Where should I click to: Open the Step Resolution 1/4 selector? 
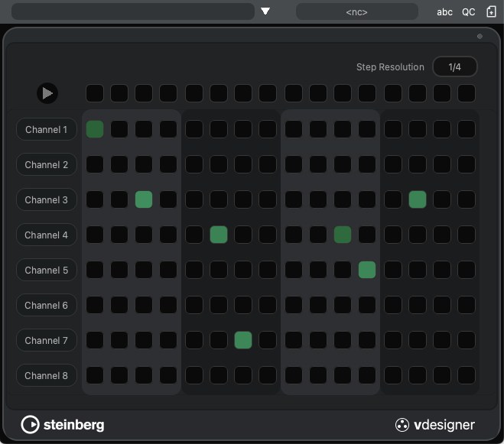[x=454, y=67]
